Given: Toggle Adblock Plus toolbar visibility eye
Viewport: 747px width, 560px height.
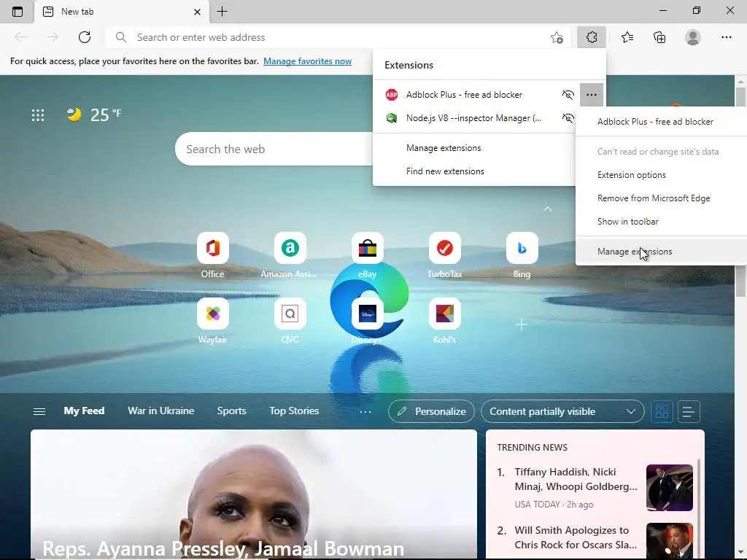Looking at the screenshot, I should (x=568, y=95).
